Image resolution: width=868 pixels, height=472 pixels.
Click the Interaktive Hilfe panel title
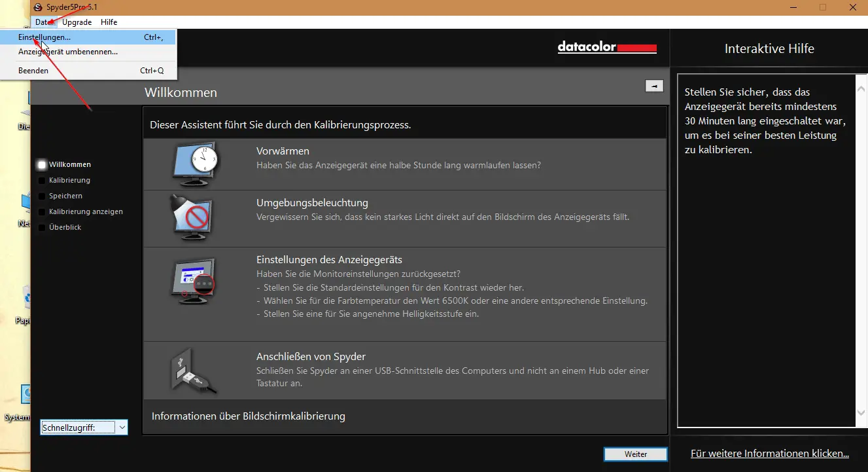click(769, 49)
